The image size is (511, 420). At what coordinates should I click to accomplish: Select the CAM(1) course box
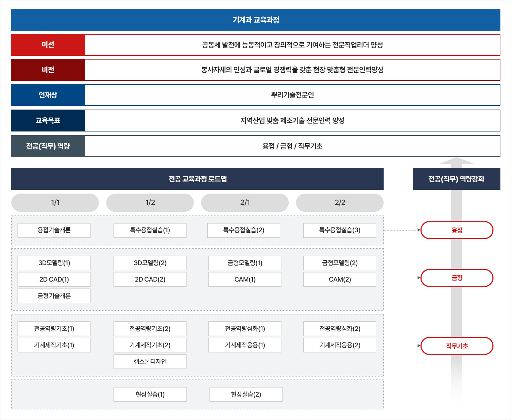[x=245, y=279]
